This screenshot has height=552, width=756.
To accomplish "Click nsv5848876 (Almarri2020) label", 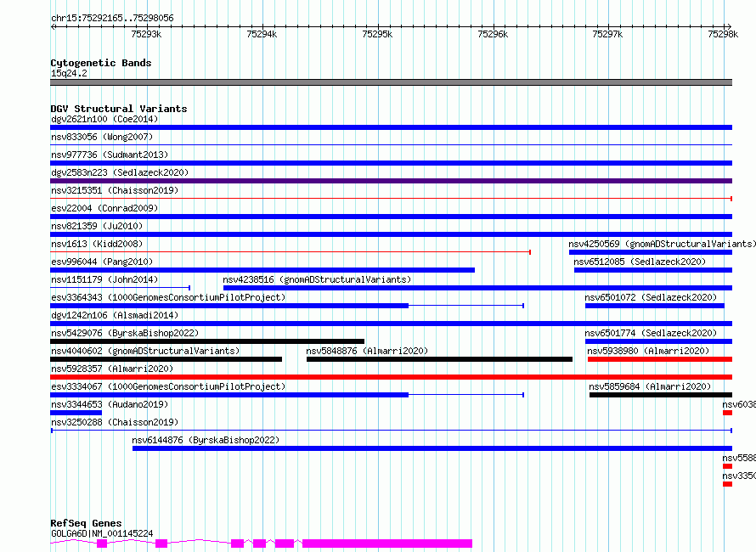I will 367,351.
